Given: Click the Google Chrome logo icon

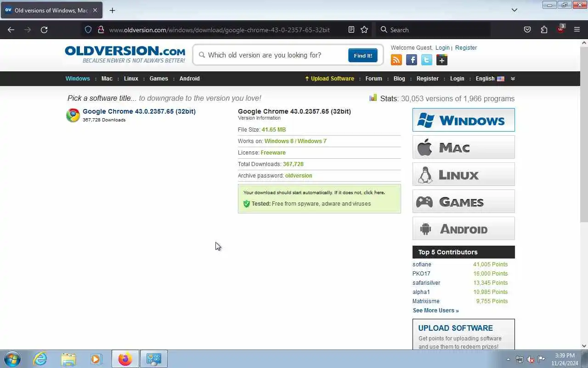Looking at the screenshot, I should [73, 115].
